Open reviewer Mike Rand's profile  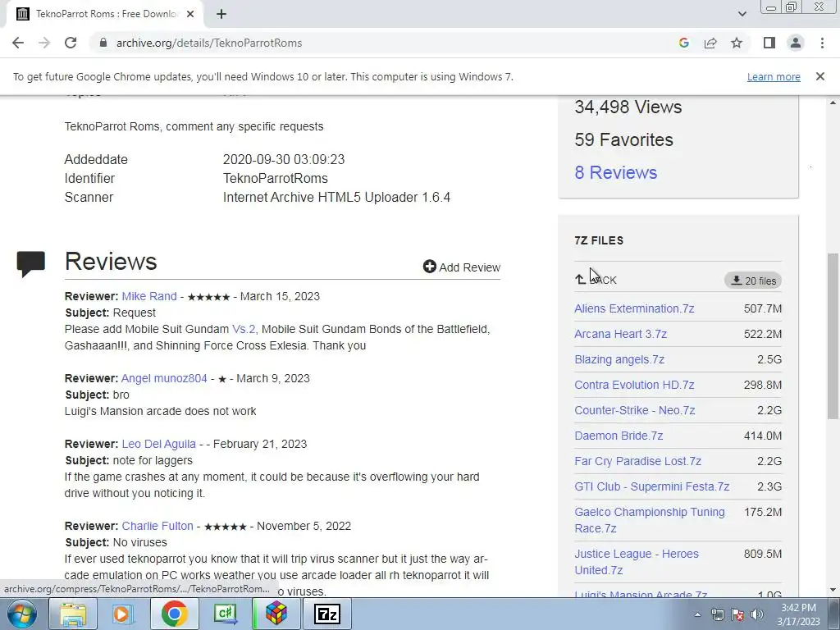click(x=149, y=296)
